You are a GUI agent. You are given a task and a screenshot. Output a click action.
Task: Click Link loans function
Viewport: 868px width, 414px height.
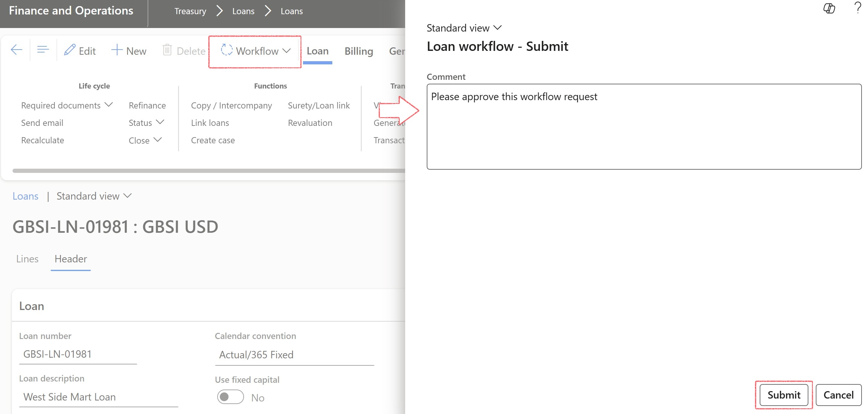coord(210,123)
